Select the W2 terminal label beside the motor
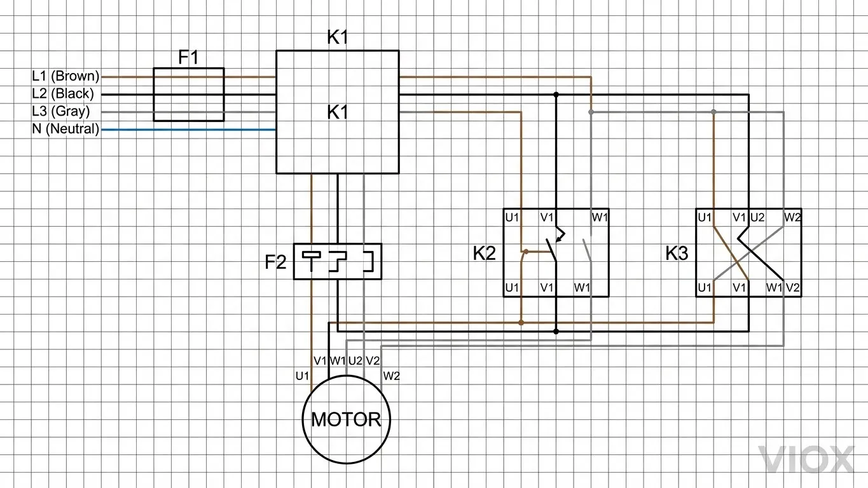This screenshot has width=868, height=488. 392,376
